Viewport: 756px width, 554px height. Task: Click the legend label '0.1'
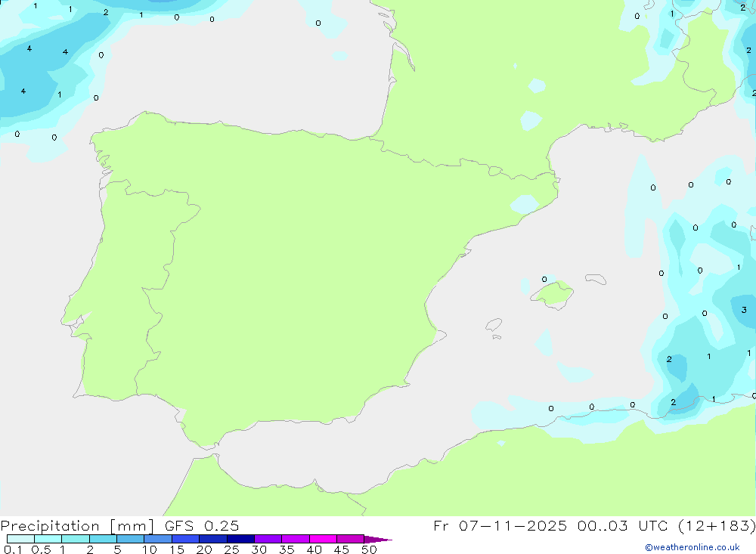[x=13, y=549]
